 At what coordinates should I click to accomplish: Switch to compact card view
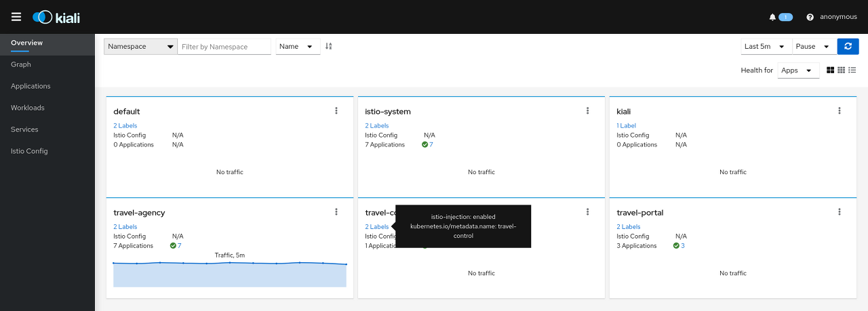[842, 70]
